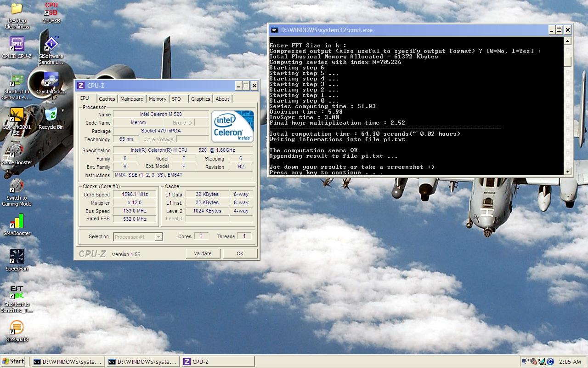The width and height of the screenshot is (588, 368).
Task: Click the Specification field in CPU-Z
Action: pyautogui.click(x=183, y=150)
